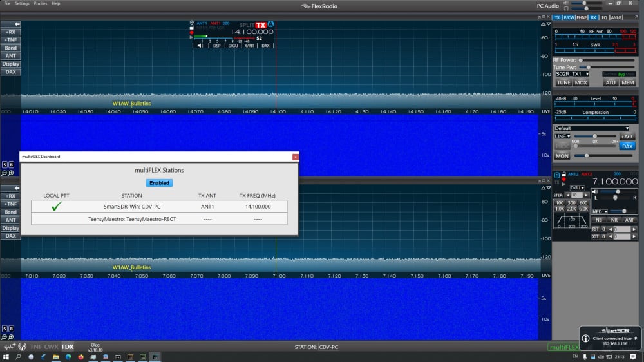This screenshot has width=644, height=362.
Task: Zoom in the upper panadapter magnifier
Action: pyautogui.click(x=11, y=173)
